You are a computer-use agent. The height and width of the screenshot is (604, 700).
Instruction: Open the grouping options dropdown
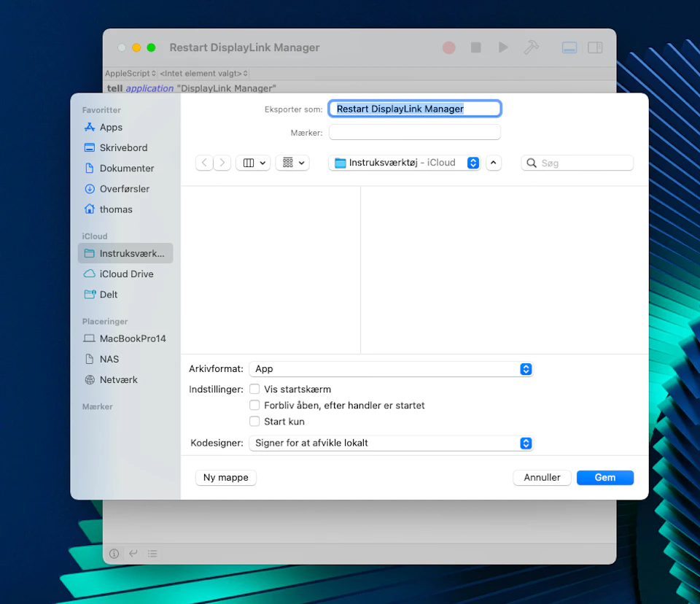click(293, 163)
